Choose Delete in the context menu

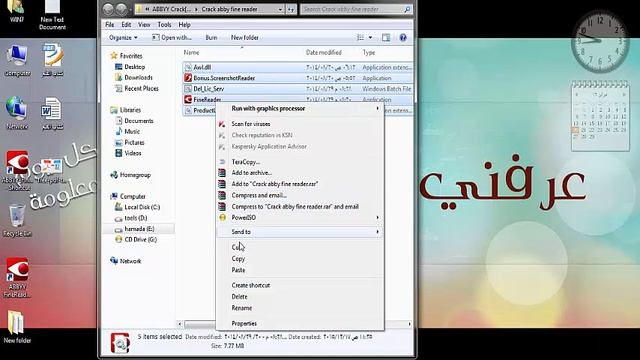(300, 297)
